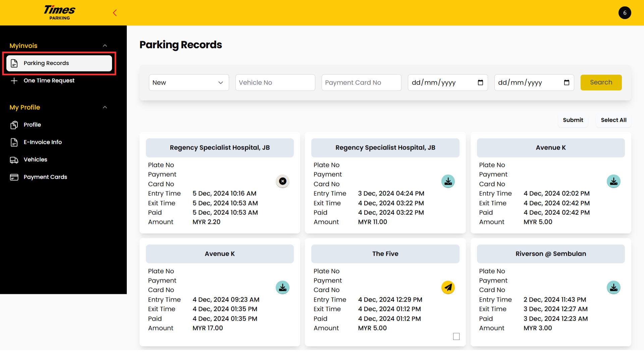This screenshot has height=362, width=644.
Task: Click entry time 4 Dec, 2024 09:23 AM
Action: click(x=226, y=300)
